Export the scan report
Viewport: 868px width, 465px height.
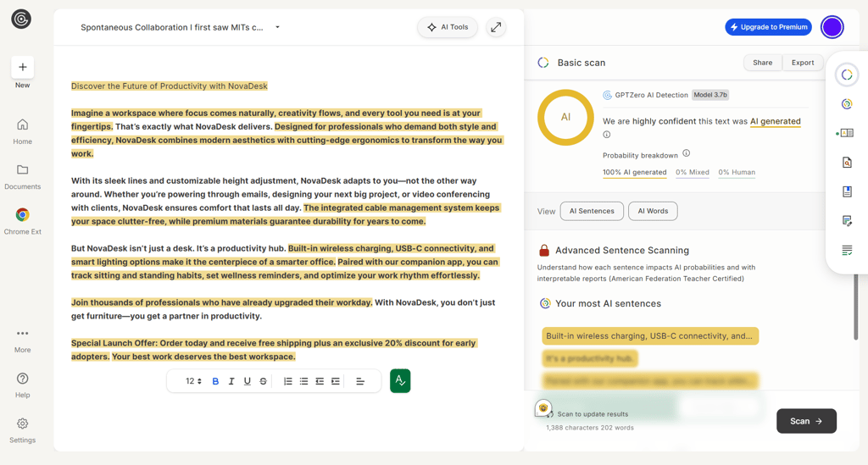[803, 63]
